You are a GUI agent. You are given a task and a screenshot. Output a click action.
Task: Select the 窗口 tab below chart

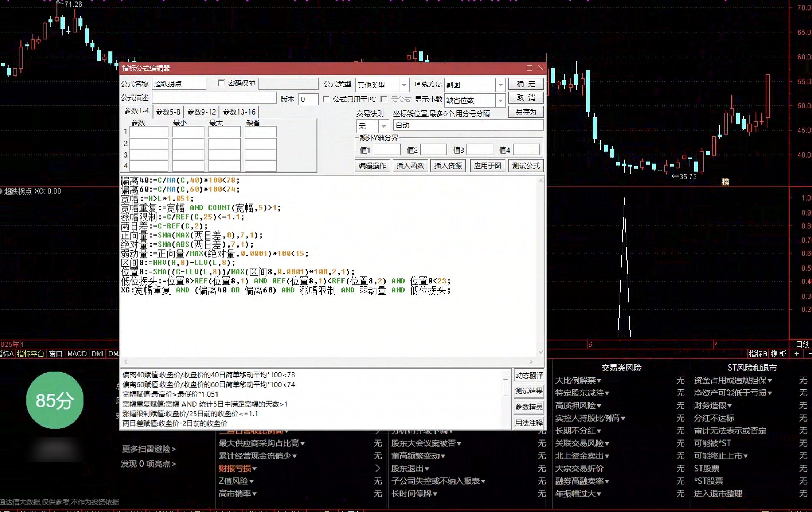(55, 354)
